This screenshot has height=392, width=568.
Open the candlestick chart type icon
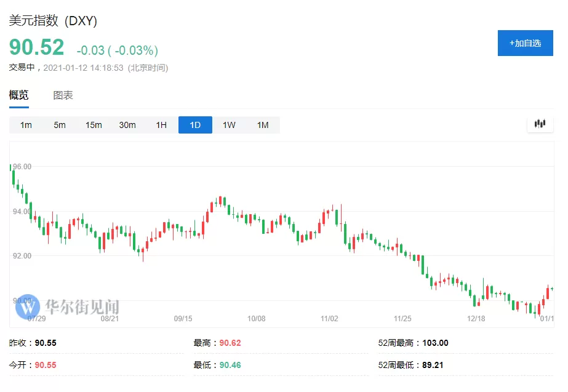pyautogui.click(x=540, y=124)
